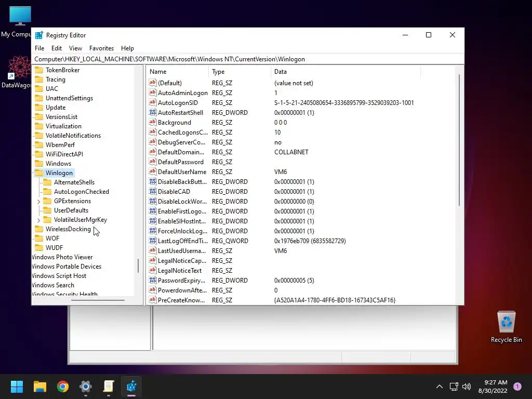Open the notification badge on taskbar
This screenshot has width=532, height=399.
click(x=517, y=387)
